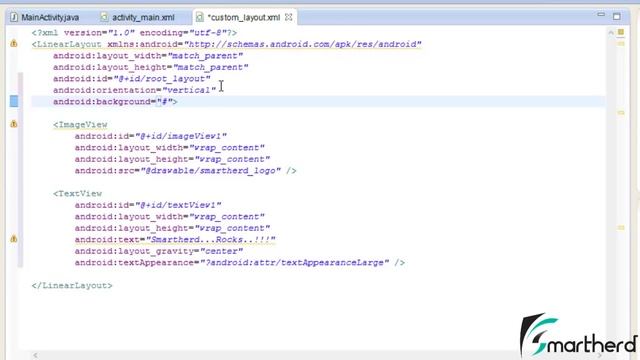
Task: Click the xml version declaration line
Action: click(x=134, y=33)
